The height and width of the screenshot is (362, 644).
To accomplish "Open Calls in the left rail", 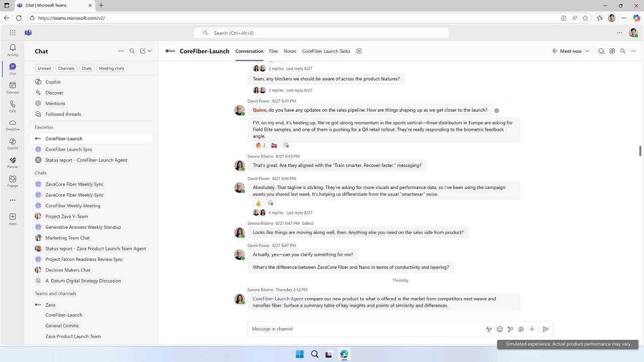I will click(x=13, y=106).
